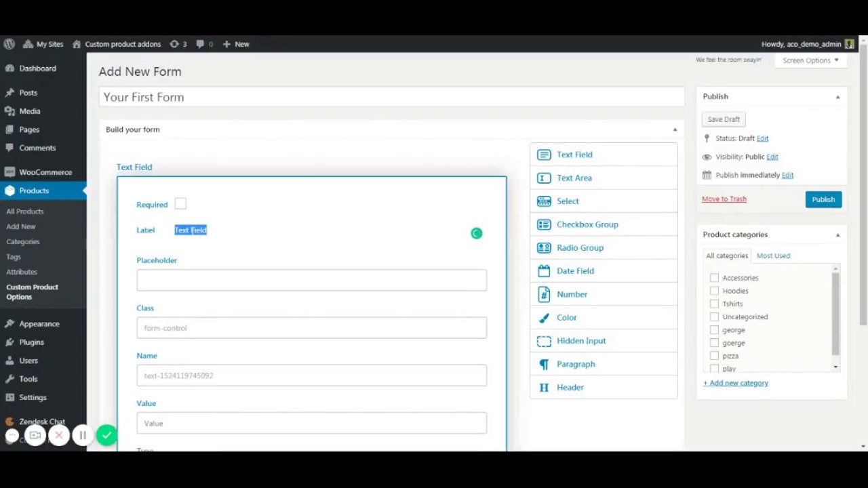Image resolution: width=868 pixels, height=488 pixels.
Task: Add a Paragraph element
Action: [x=604, y=364]
